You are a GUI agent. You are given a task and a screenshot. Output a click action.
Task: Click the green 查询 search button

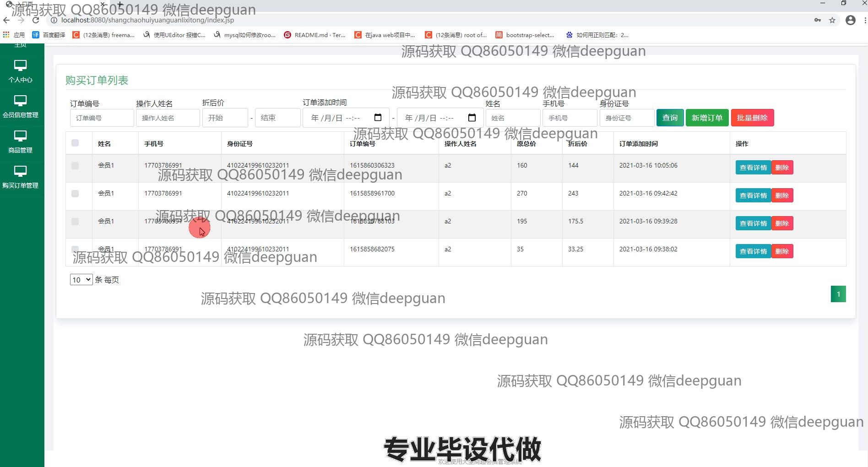point(670,118)
